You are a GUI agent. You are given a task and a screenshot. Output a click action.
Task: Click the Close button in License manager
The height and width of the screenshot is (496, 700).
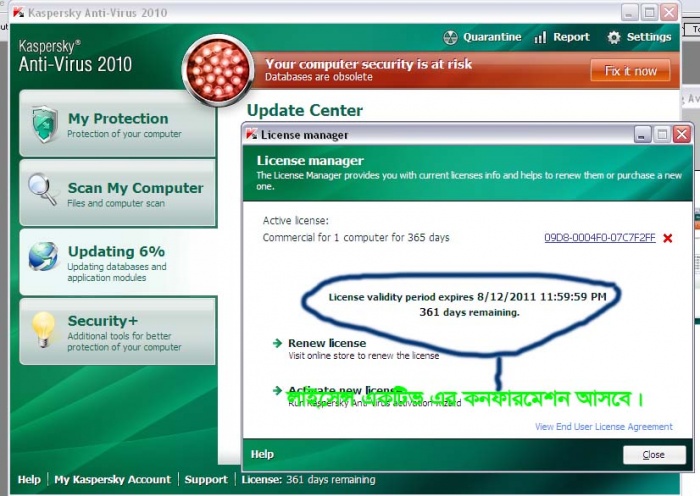coord(654,454)
